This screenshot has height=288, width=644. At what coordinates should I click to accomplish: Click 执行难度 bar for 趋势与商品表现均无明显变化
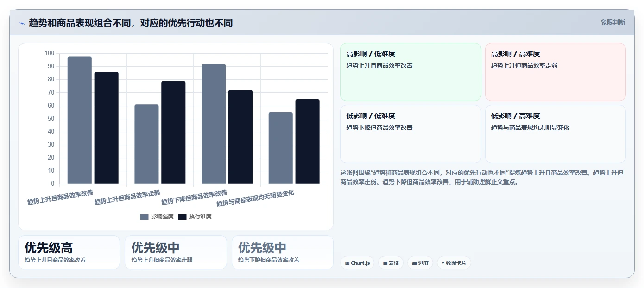point(308,141)
